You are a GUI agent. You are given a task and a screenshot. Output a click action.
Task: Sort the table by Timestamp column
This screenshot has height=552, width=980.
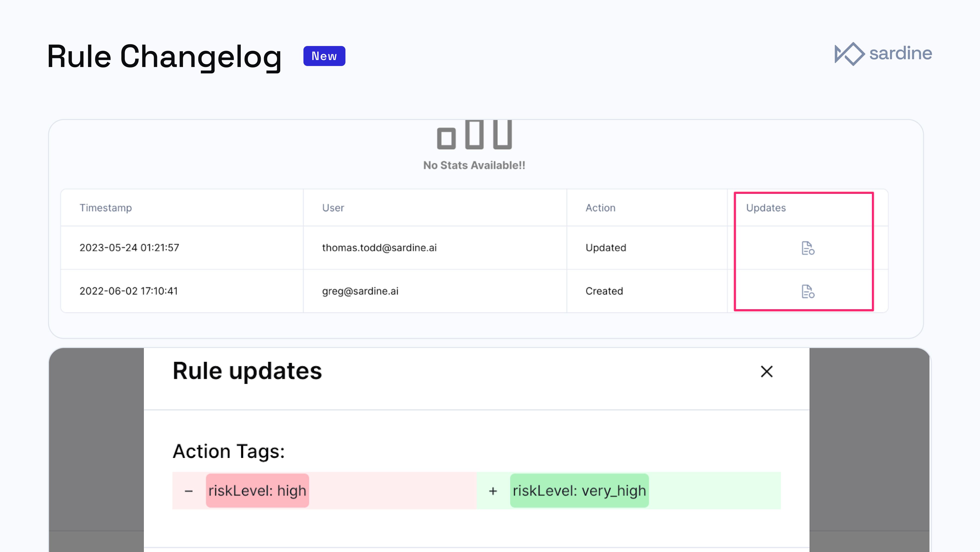click(x=106, y=208)
